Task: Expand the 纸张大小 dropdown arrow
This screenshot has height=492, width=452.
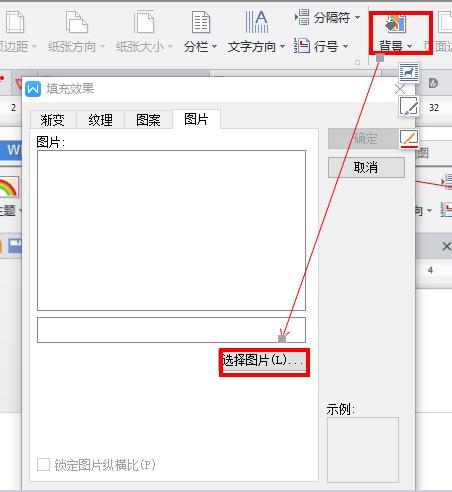Action: pos(170,46)
